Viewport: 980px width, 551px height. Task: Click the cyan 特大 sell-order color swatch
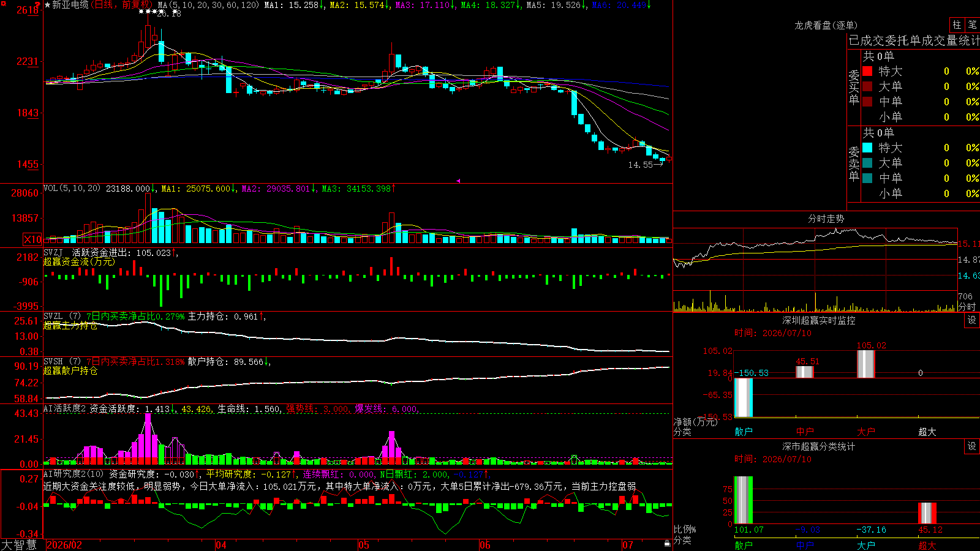point(867,148)
